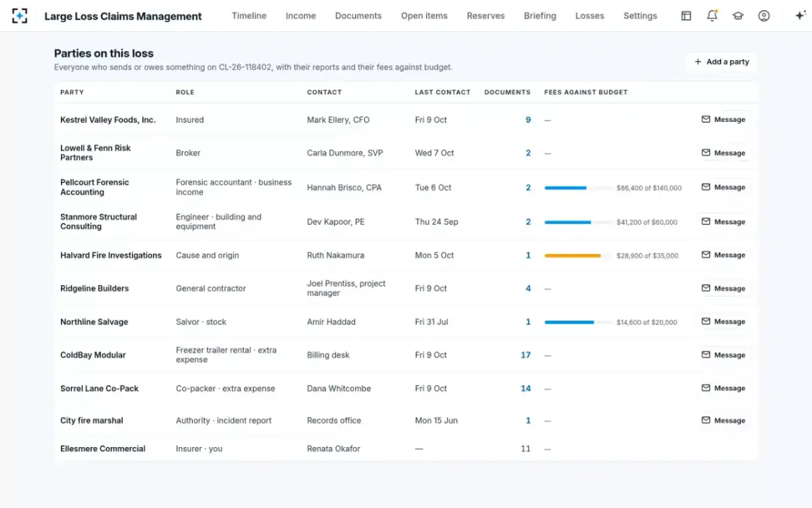Viewport: 812px width, 508px height.
Task: Open the notifications bell
Action: (712, 16)
